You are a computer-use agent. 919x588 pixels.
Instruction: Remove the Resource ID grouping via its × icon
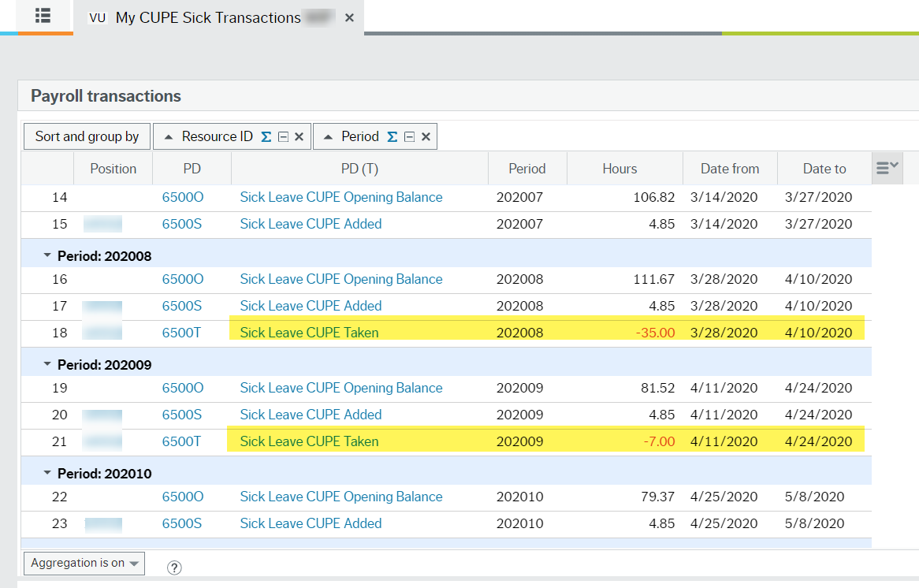[299, 136]
